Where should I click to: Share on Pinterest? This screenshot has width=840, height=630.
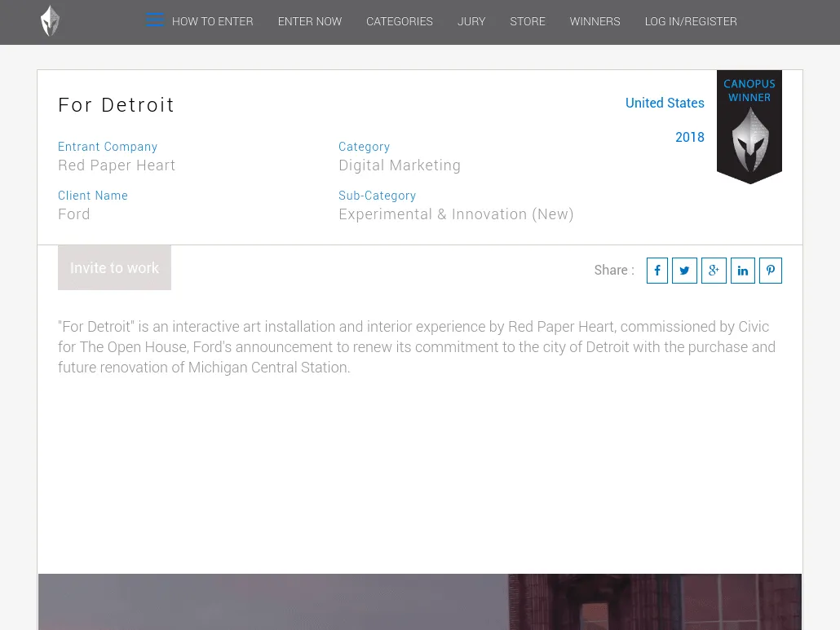click(x=771, y=271)
